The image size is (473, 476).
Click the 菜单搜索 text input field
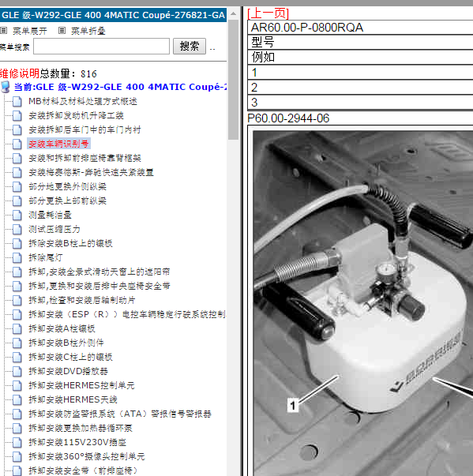coord(101,46)
